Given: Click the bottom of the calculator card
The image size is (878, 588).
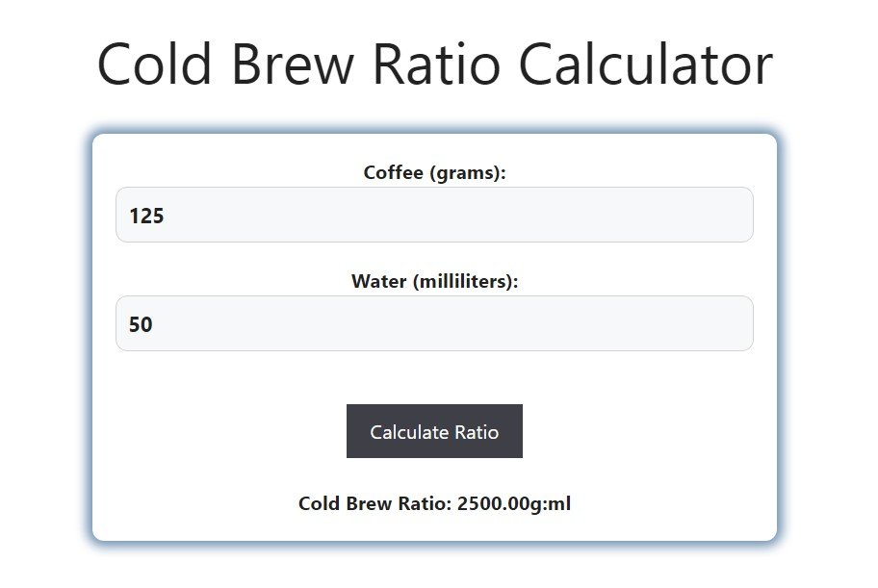Looking at the screenshot, I should click(x=434, y=536).
